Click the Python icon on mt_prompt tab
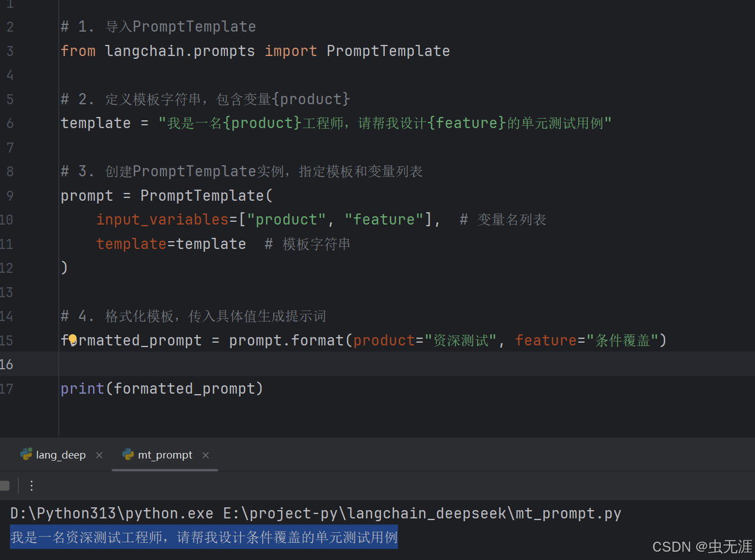Image resolution: width=755 pixels, height=560 pixels. pos(128,455)
